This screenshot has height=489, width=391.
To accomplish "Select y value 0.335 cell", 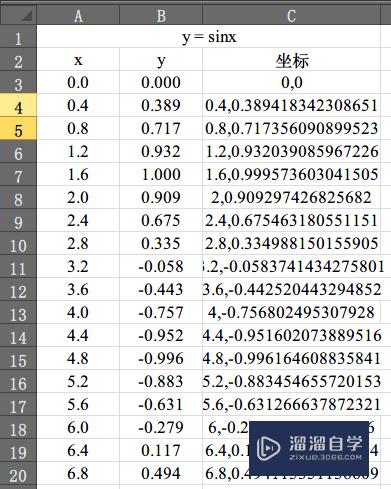I will point(161,243).
